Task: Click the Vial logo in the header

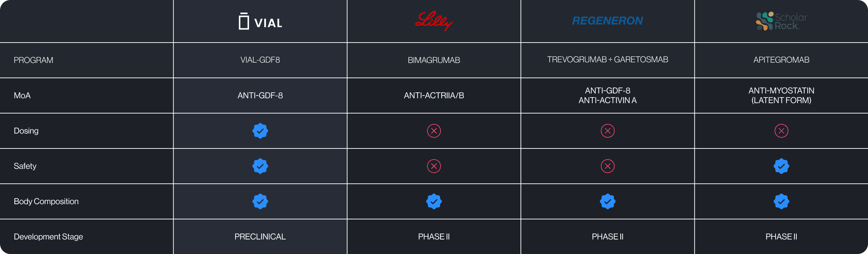Action: click(x=260, y=21)
